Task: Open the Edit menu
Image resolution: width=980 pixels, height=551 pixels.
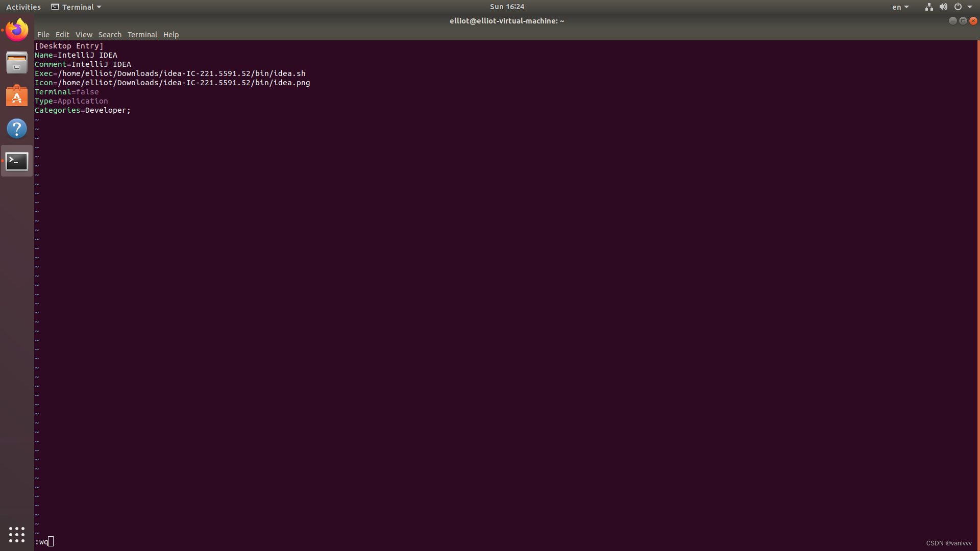Action: (x=62, y=35)
